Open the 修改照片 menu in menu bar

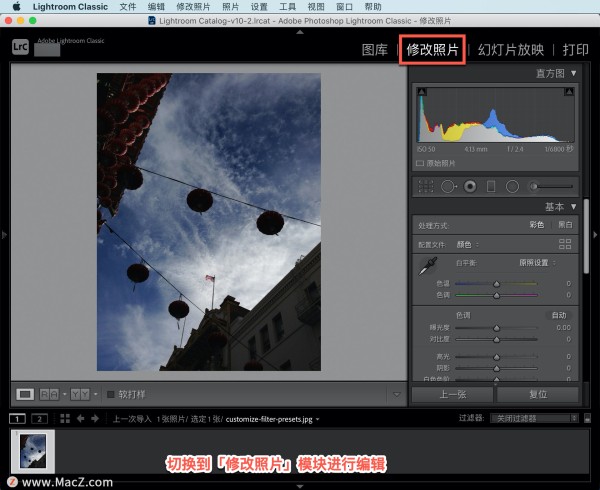(194, 6)
